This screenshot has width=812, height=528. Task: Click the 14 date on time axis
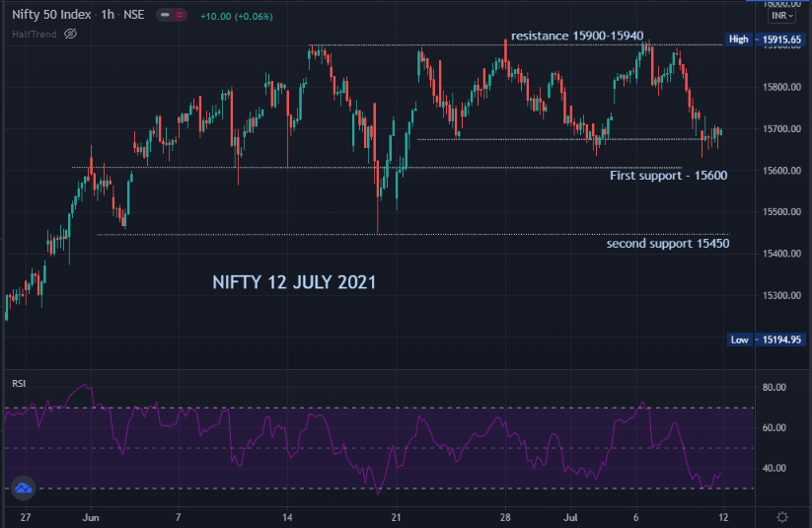(x=287, y=517)
